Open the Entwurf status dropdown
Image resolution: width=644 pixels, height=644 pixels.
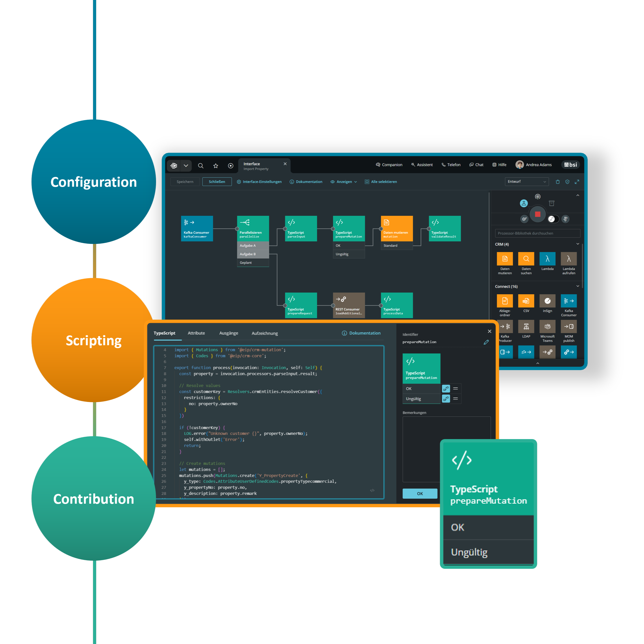[526, 182]
